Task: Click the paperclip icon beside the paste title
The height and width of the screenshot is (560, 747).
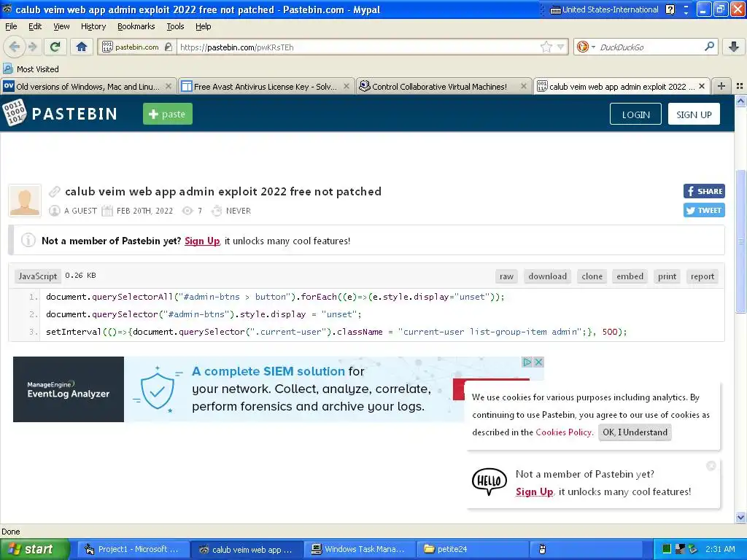Action: point(54,192)
